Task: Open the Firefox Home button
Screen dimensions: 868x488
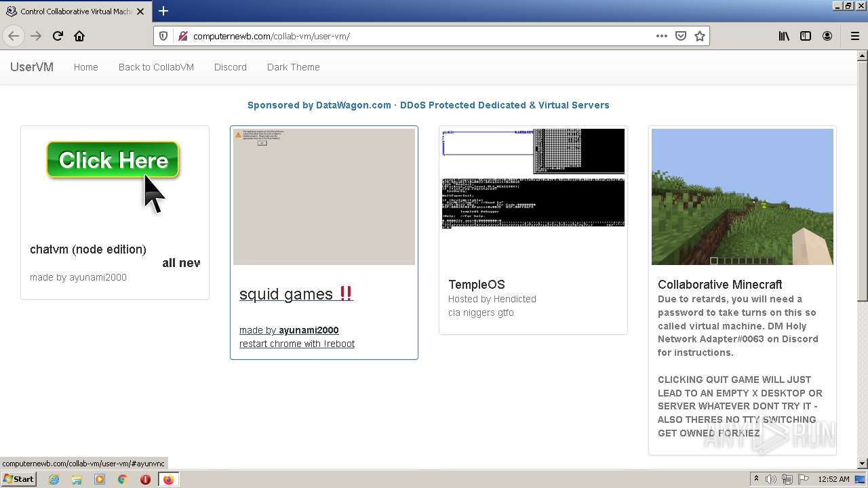Action: coord(79,36)
